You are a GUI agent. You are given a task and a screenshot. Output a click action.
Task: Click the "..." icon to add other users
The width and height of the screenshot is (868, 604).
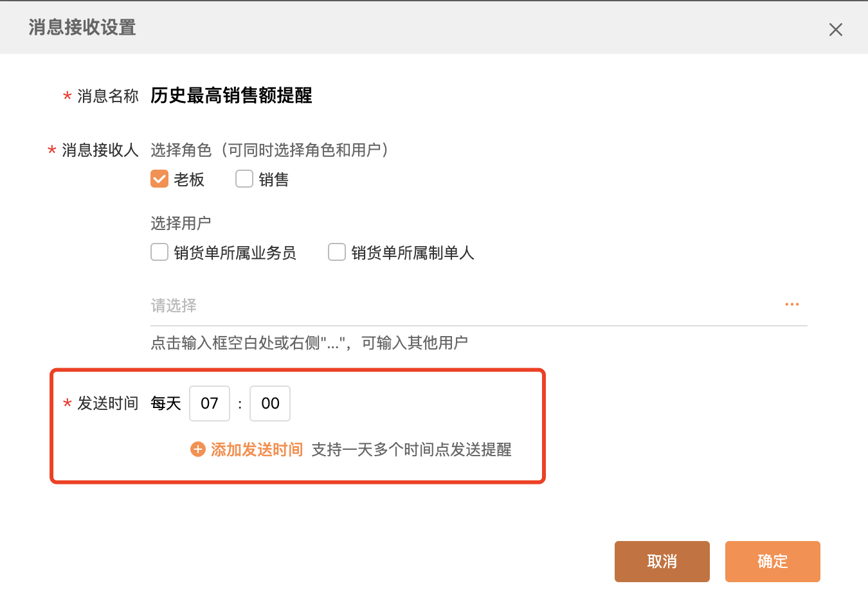791,304
